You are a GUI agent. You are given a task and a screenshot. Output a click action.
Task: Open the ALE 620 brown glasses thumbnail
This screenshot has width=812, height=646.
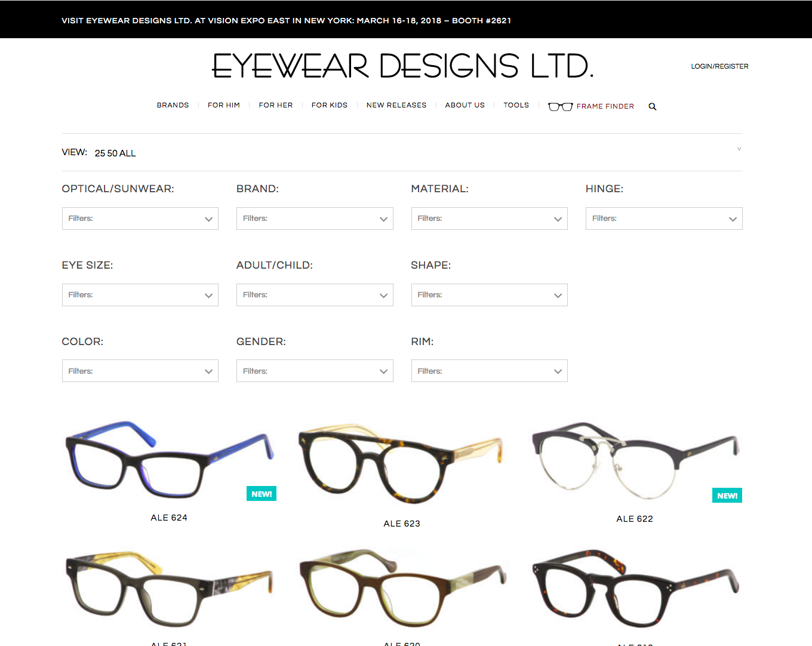coord(402,588)
